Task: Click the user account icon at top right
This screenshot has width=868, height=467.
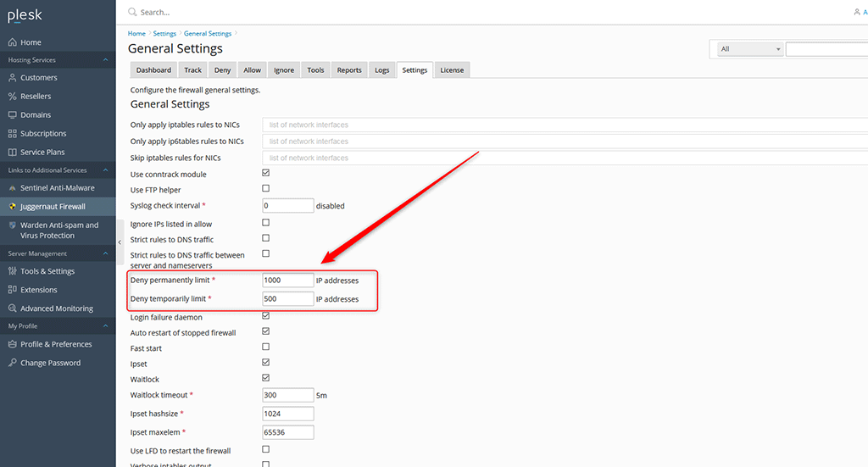Action: 857,12
